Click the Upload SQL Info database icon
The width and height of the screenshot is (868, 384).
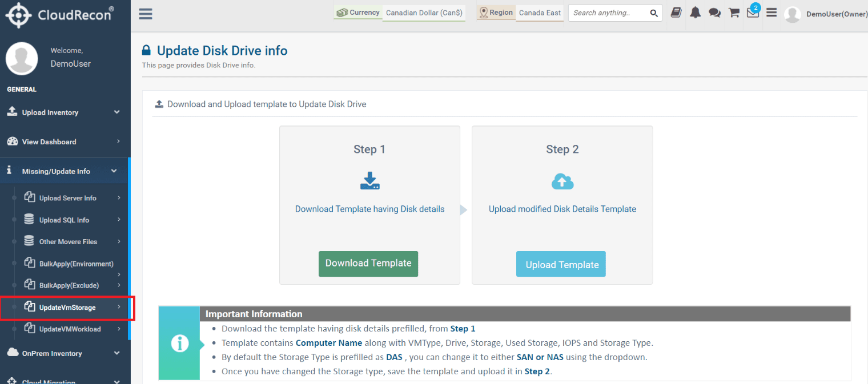pos(29,219)
